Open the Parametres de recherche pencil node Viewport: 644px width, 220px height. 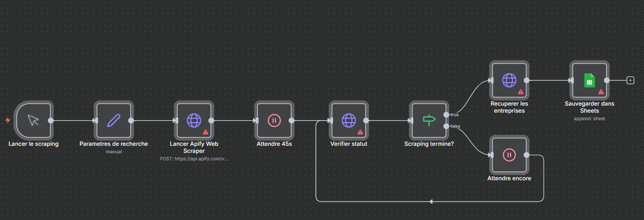(114, 120)
